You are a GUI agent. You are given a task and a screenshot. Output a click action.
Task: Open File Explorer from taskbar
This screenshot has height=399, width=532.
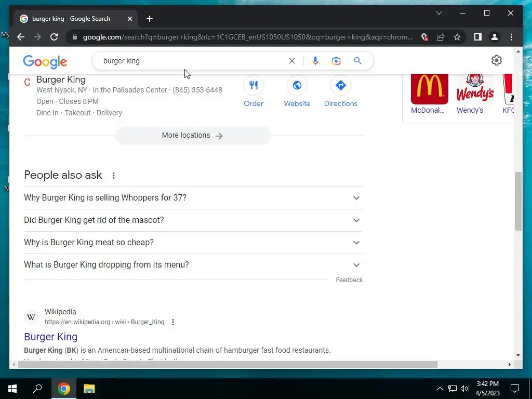click(x=89, y=389)
